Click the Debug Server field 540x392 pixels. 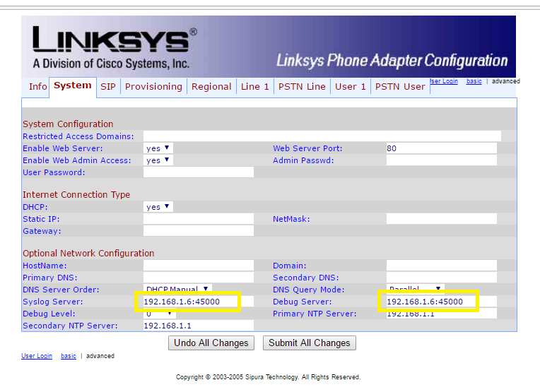tap(441, 302)
